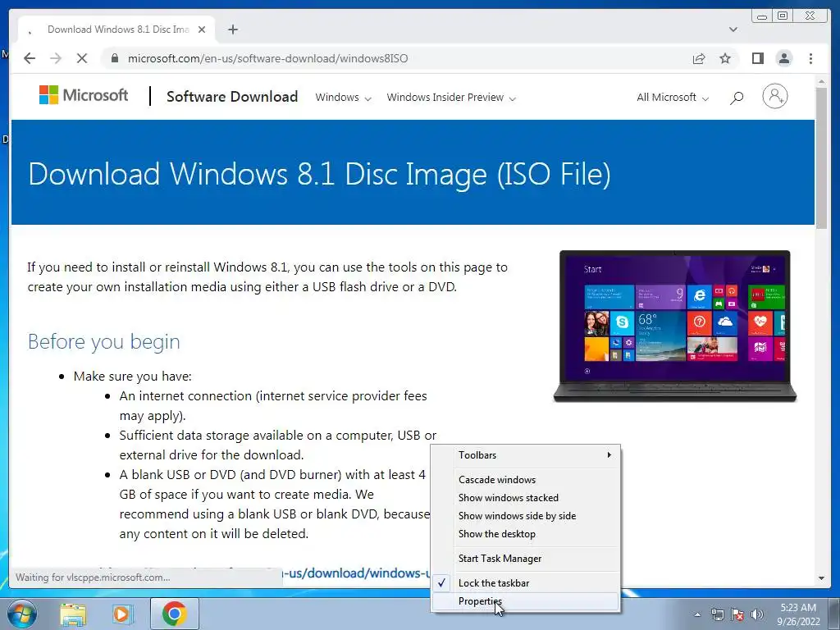Open the Toolbars submenu
Viewport: 840px width, 630px height.
point(526,454)
